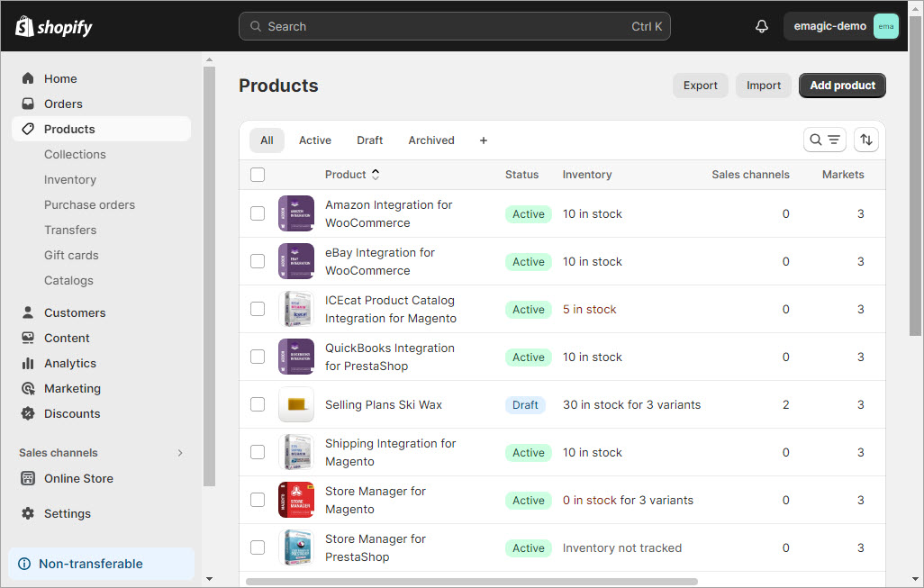This screenshot has height=588, width=924.
Task: Switch to the Archived tab
Action: click(431, 140)
